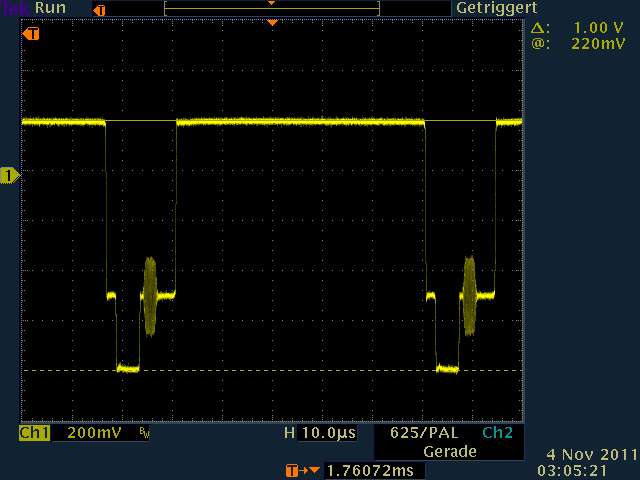Open the 200mV vertical scale setting

pos(95,433)
